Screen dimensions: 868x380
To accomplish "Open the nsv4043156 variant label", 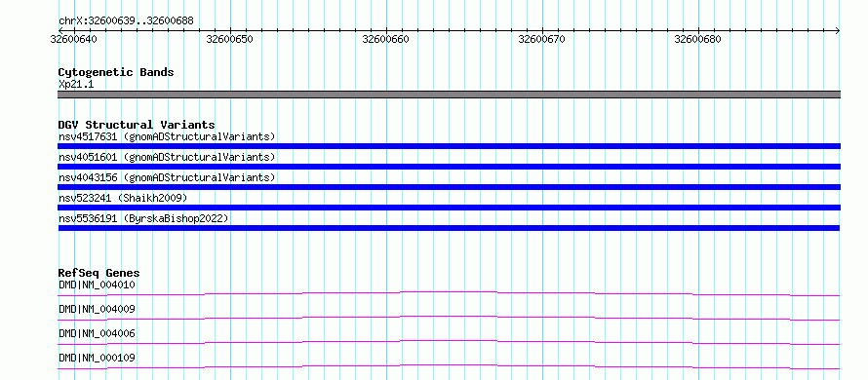I will pyautogui.click(x=167, y=177).
